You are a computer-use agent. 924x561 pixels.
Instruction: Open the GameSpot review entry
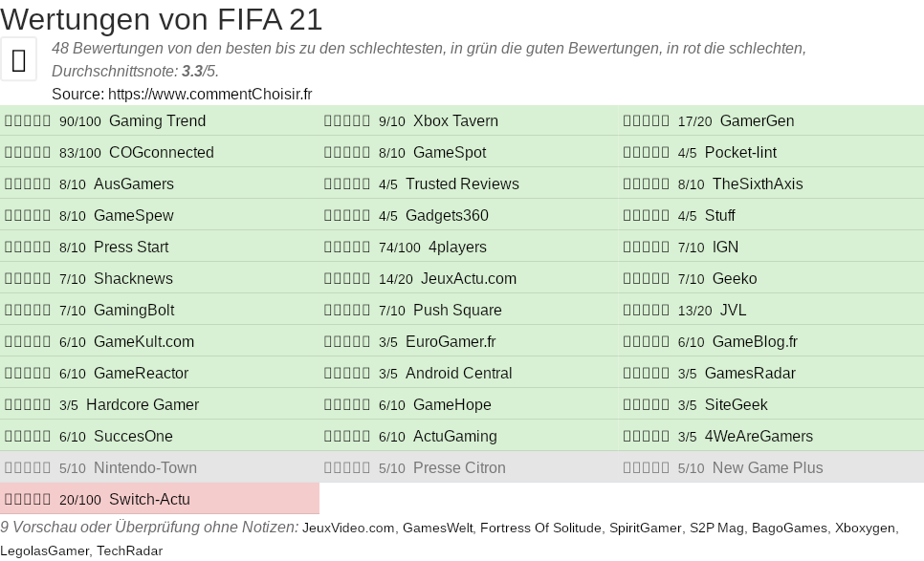coord(449,153)
